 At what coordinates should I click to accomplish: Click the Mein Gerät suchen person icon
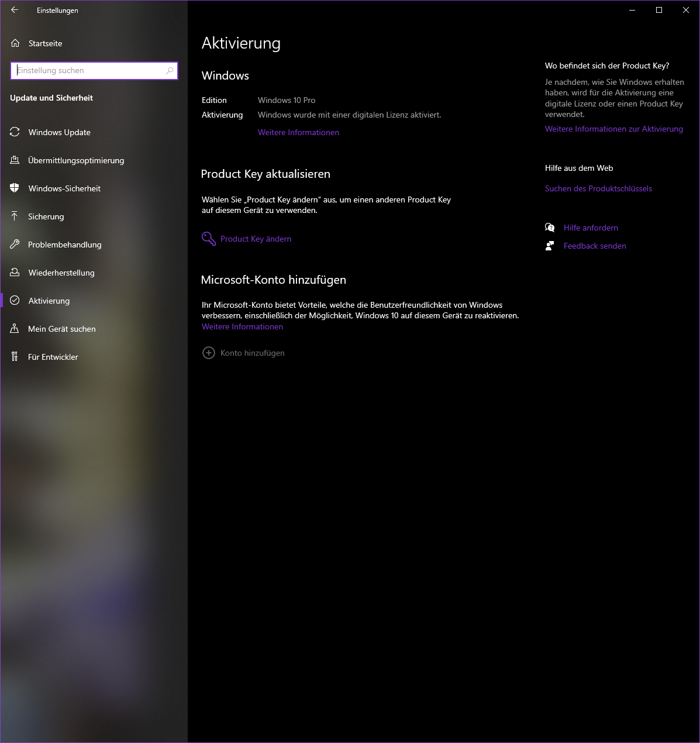tap(15, 329)
